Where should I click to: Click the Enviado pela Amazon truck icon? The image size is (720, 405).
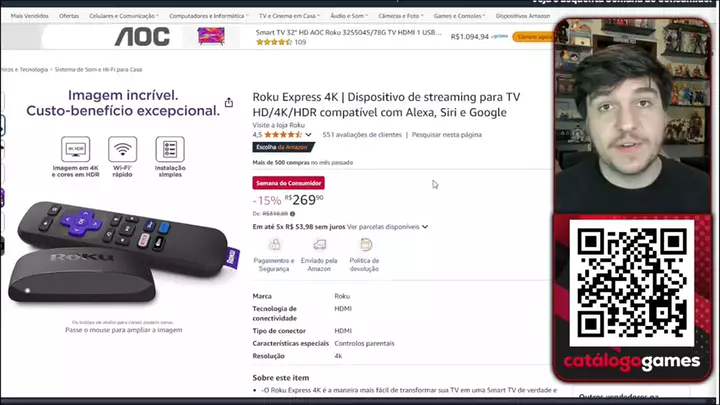[320, 244]
